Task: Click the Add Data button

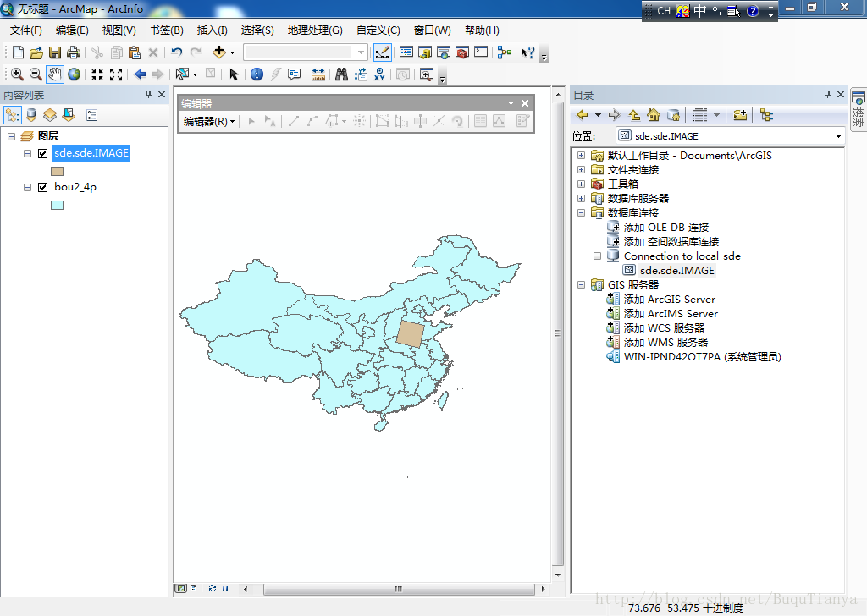Action: click(x=219, y=52)
